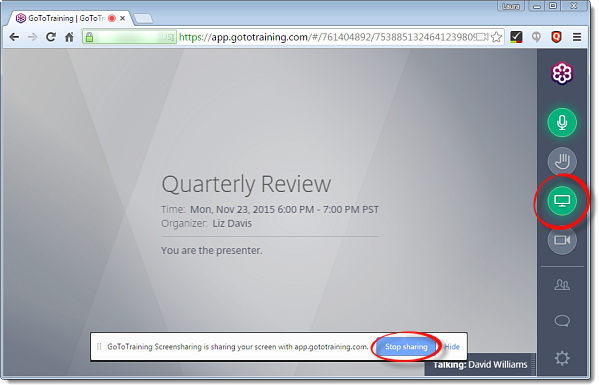Open the attendees list icon
Image resolution: width=599 pixels, height=385 pixels.
tap(562, 285)
